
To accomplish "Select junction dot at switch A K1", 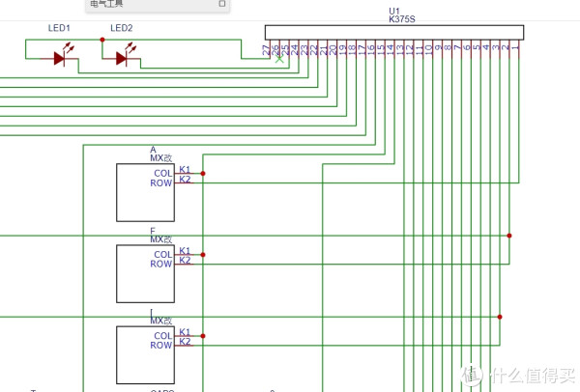I will (203, 173).
